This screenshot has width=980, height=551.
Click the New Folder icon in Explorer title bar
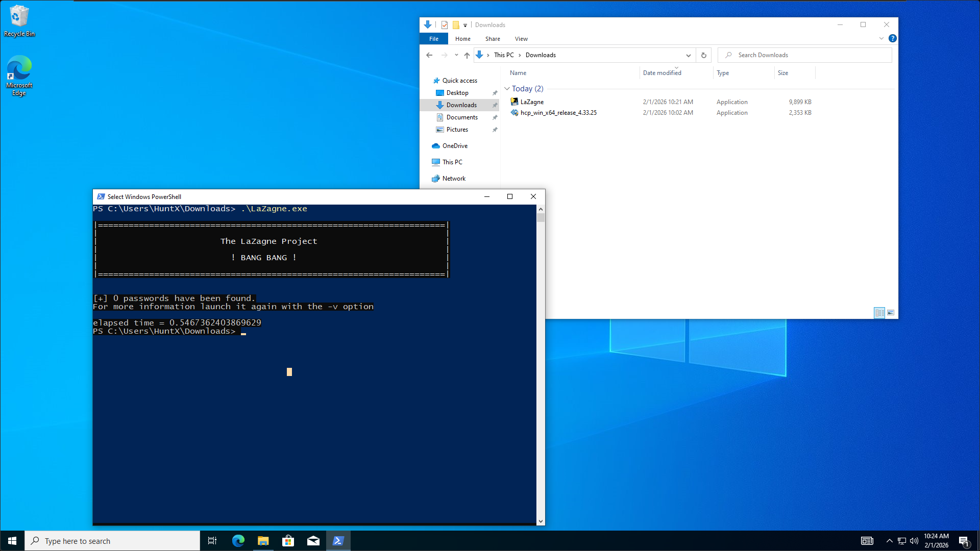pyautogui.click(x=456, y=25)
